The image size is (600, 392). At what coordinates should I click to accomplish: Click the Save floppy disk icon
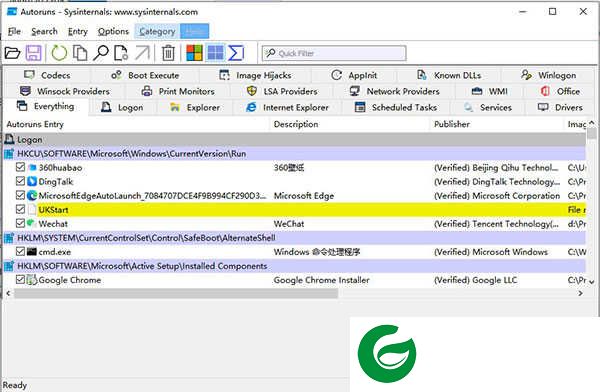pos(33,53)
